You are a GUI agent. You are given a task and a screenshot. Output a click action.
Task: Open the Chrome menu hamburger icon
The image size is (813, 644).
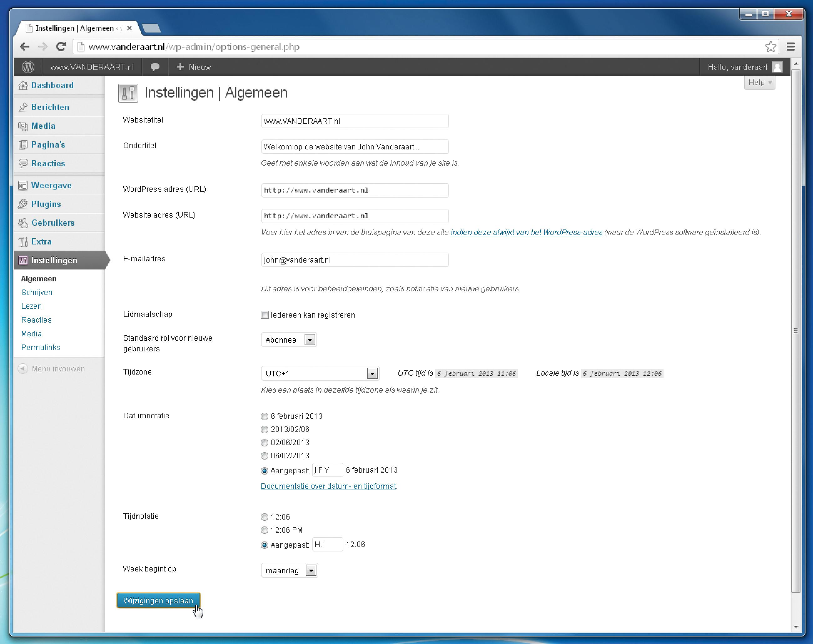[x=791, y=47]
